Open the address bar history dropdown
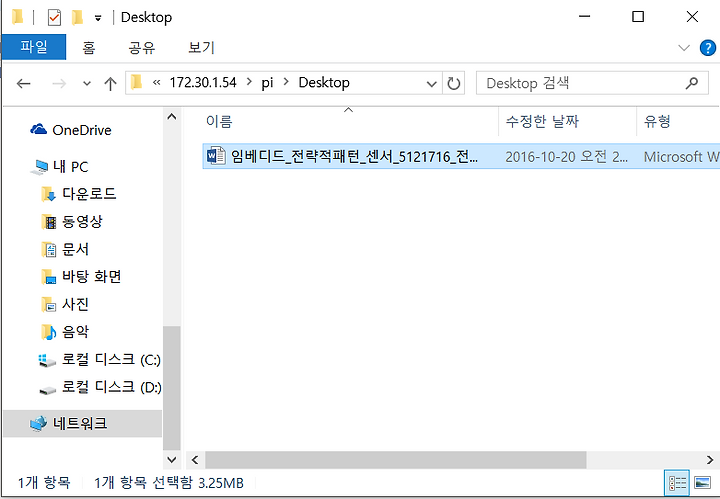 click(431, 84)
